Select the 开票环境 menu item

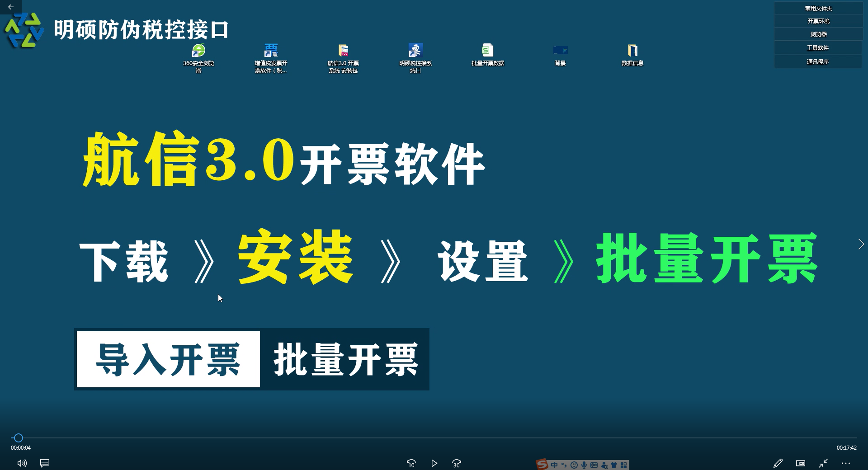click(818, 21)
